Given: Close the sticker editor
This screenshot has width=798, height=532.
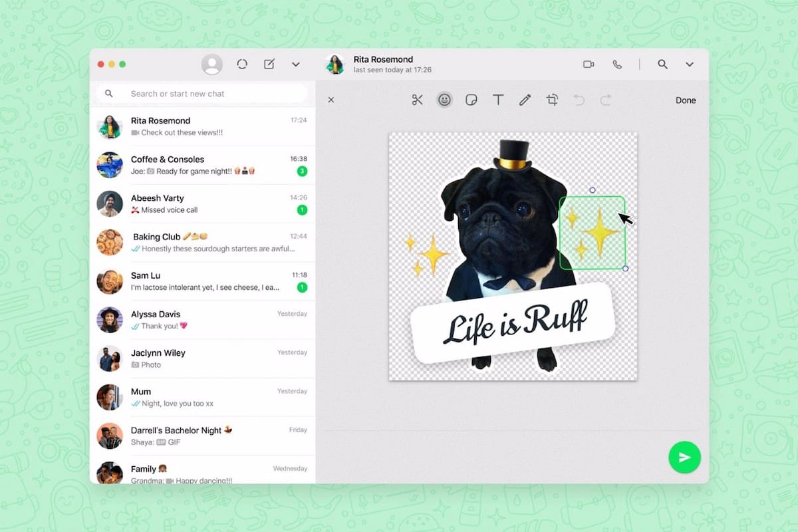Looking at the screenshot, I should (x=331, y=100).
